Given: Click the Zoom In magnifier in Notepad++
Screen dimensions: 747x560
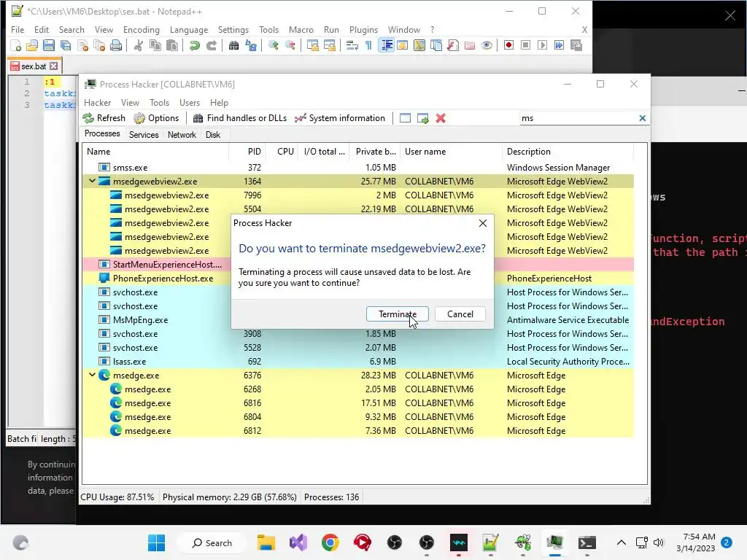Looking at the screenshot, I should click(x=273, y=46).
